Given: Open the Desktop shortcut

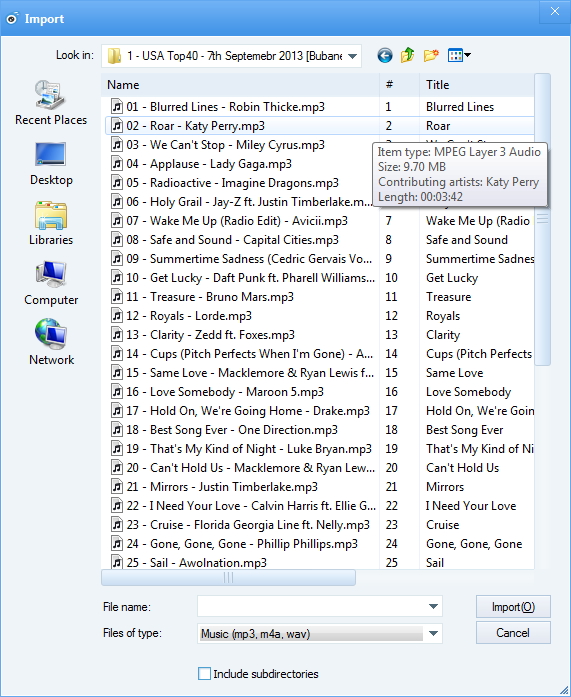Looking at the screenshot, I should click(51, 164).
